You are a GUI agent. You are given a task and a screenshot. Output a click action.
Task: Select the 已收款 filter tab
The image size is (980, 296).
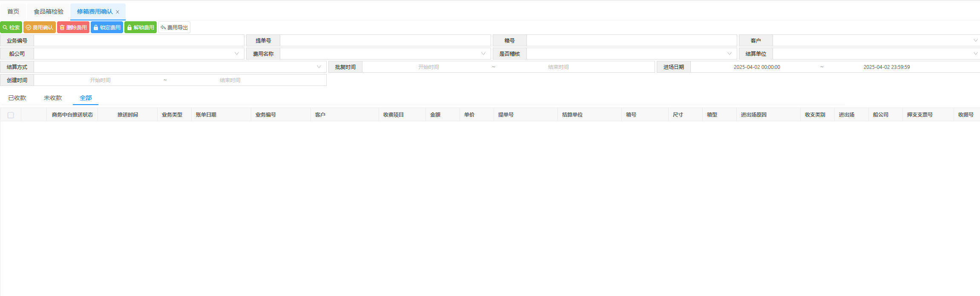(x=17, y=98)
